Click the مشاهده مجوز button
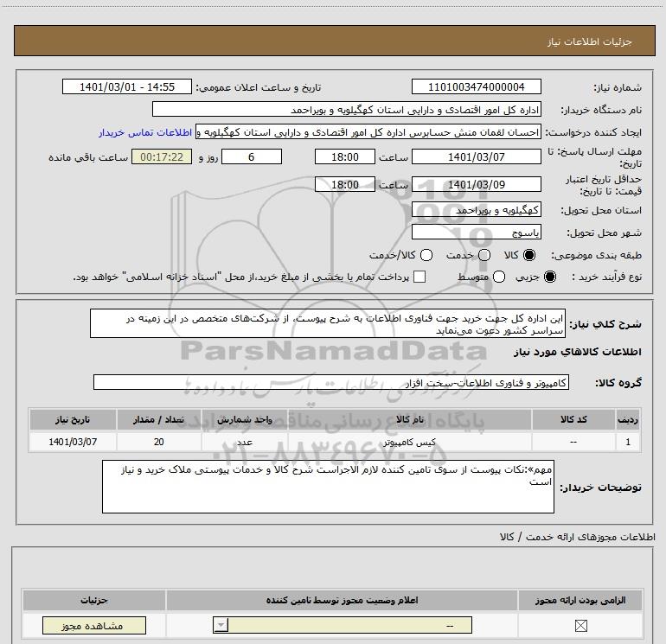 tap(94, 625)
